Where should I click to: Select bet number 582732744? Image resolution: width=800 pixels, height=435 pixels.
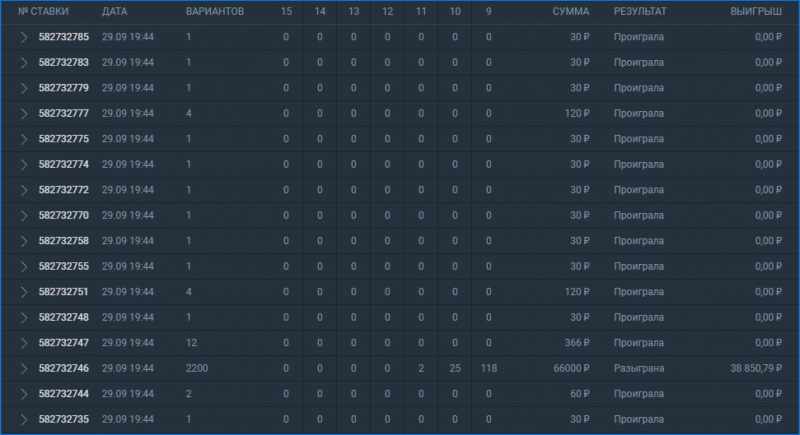point(64,394)
